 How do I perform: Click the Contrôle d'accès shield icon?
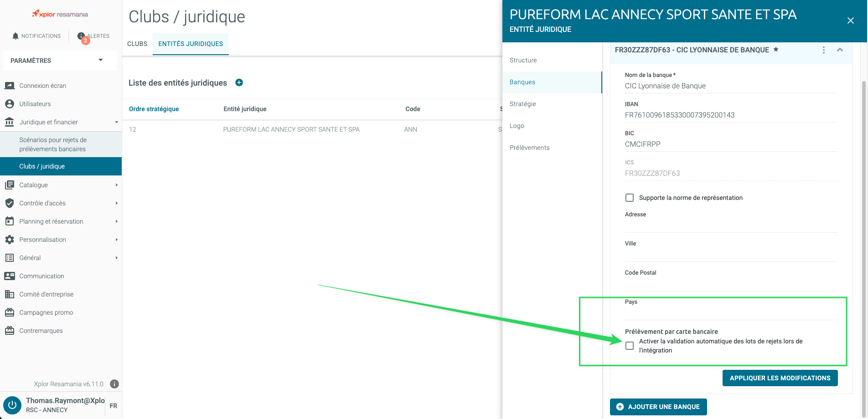[x=10, y=203]
